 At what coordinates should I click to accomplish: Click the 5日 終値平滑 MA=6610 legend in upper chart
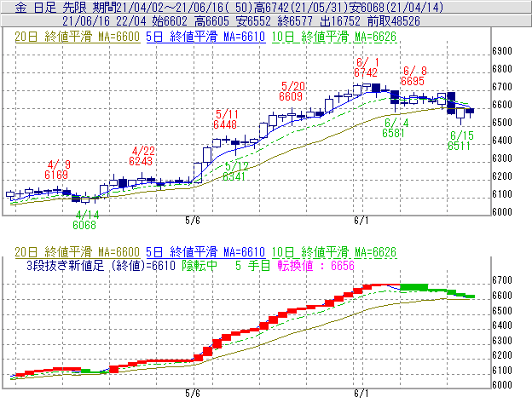click(205, 37)
